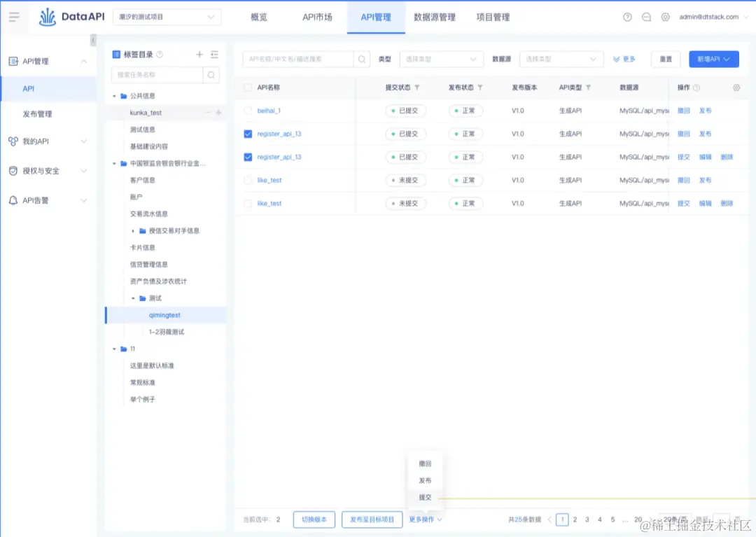Click the operation column help icon
Image resolution: width=756 pixels, height=537 pixels.
point(696,88)
